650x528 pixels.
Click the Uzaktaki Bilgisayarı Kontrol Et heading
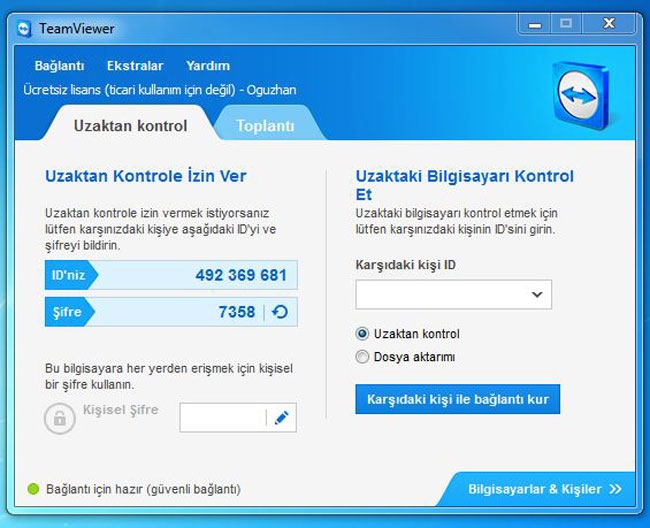coord(465,185)
